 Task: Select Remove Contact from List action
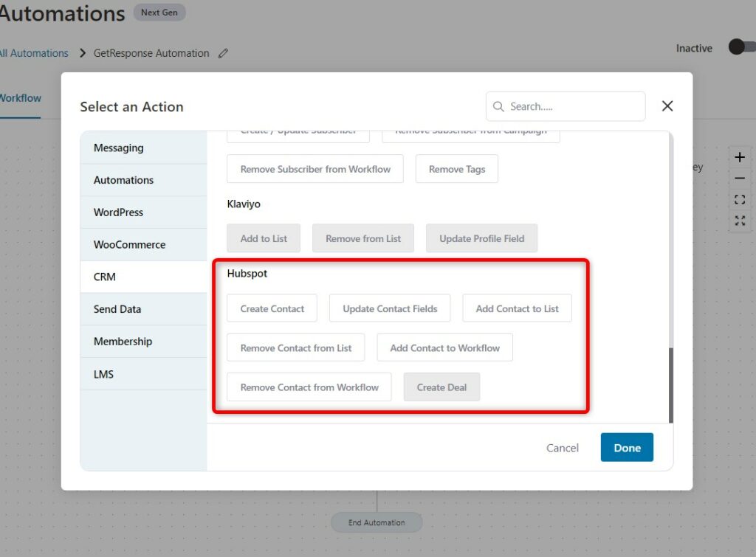[x=296, y=348]
